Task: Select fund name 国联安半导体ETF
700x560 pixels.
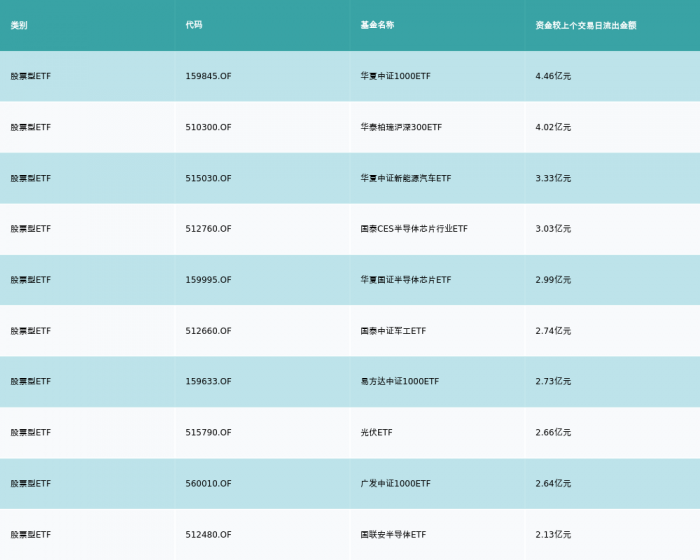Action: (x=393, y=535)
